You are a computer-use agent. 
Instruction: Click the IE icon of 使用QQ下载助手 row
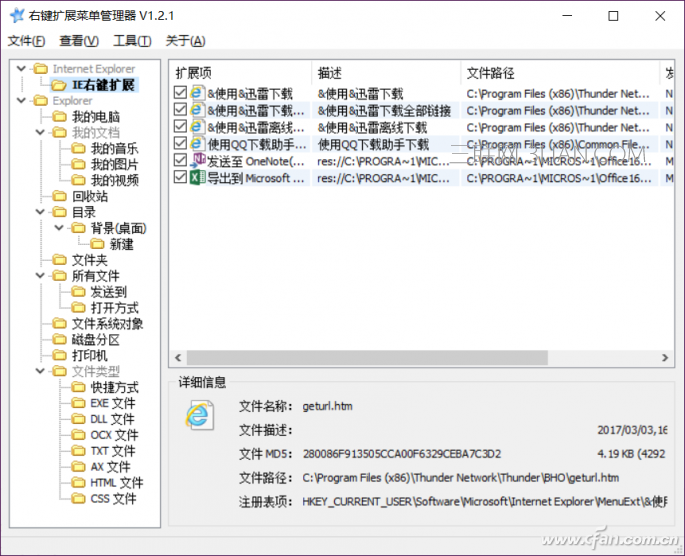coord(197,144)
